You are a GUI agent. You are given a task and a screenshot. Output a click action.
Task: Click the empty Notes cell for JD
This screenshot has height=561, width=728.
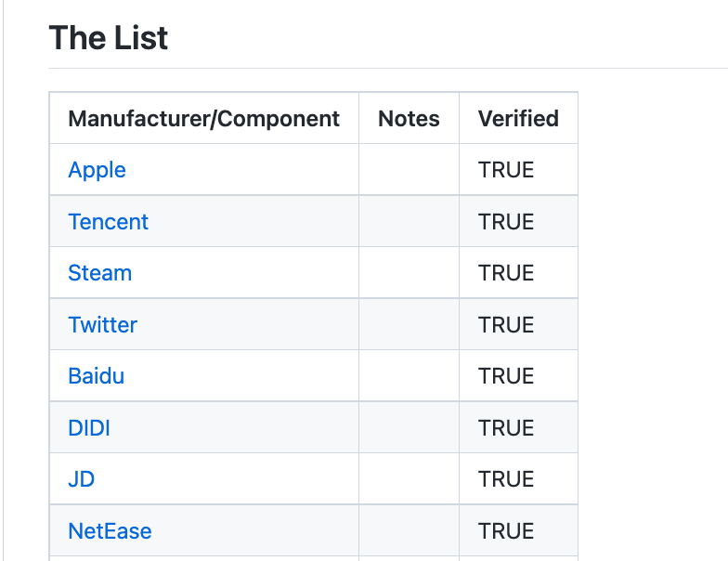point(409,479)
